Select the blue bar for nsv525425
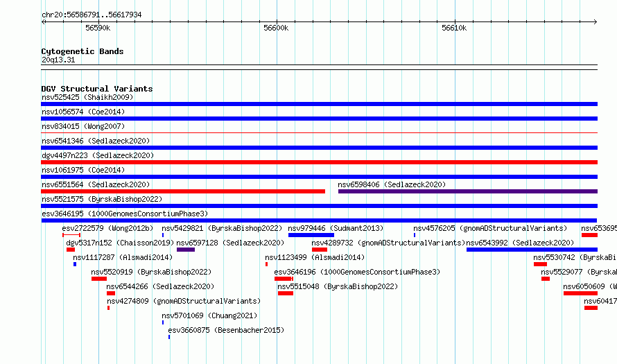 coord(319,104)
